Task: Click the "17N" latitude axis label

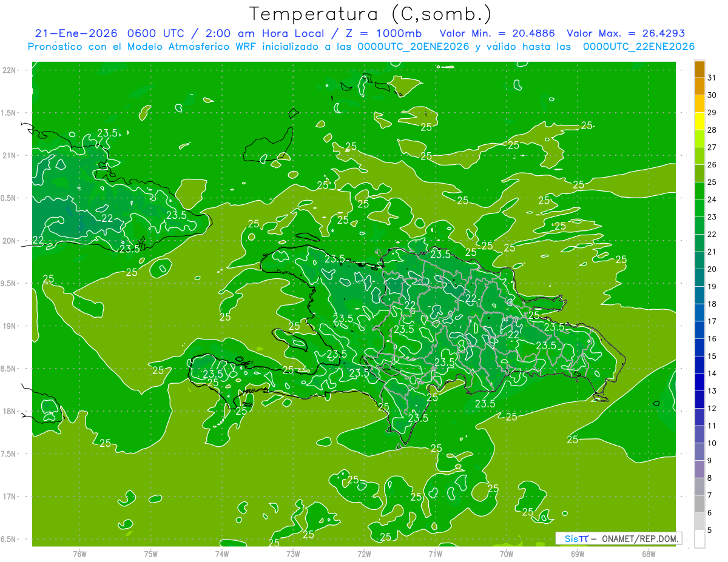Action: point(9,497)
